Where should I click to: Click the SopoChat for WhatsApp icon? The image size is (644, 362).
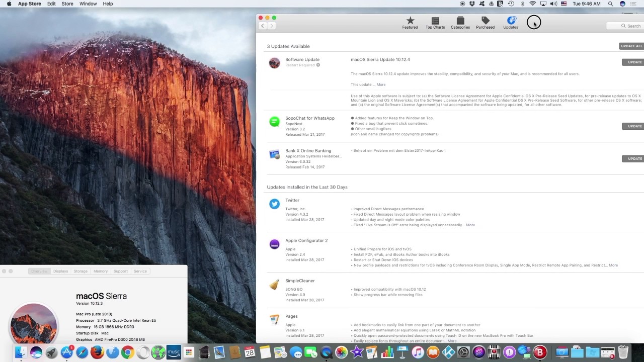(274, 122)
